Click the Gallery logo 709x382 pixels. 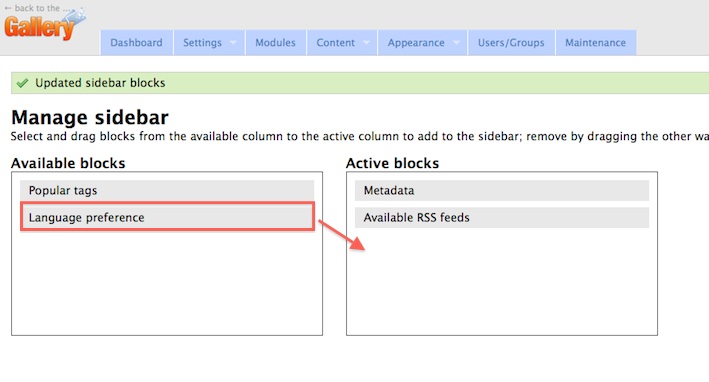click(x=45, y=26)
